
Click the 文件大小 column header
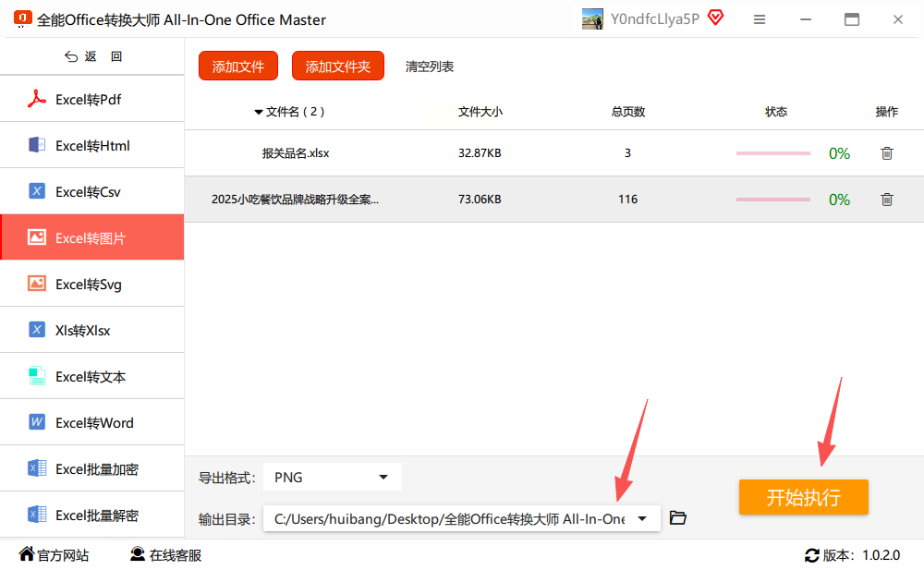pyautogui.click(x=480, y=112)
